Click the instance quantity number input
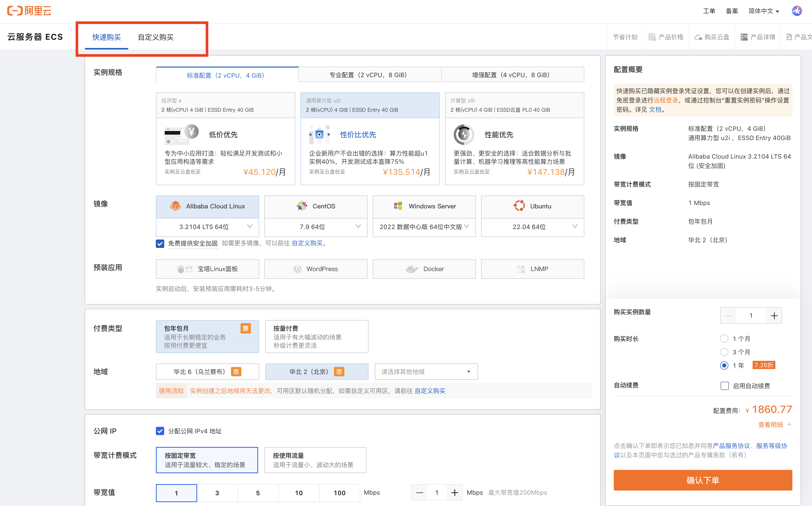812x506 pixels. tap(751, 316)
